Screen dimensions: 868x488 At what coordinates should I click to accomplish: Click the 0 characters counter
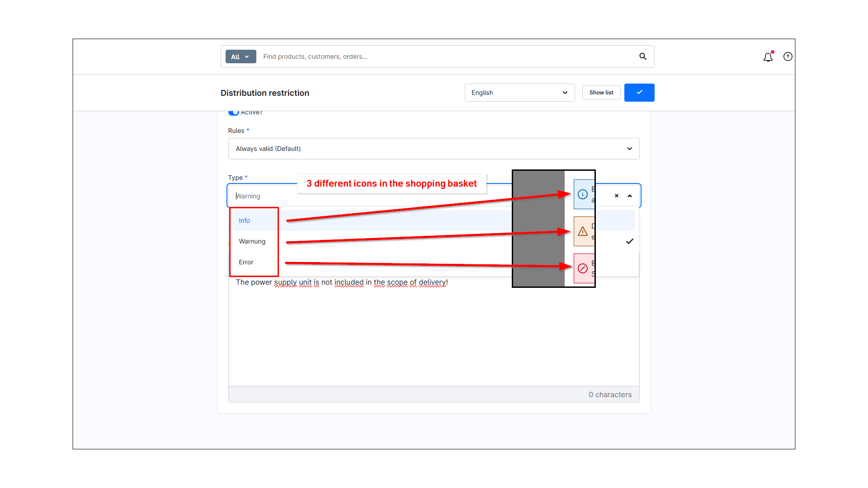pyautogui.click(x=610, y=394)
